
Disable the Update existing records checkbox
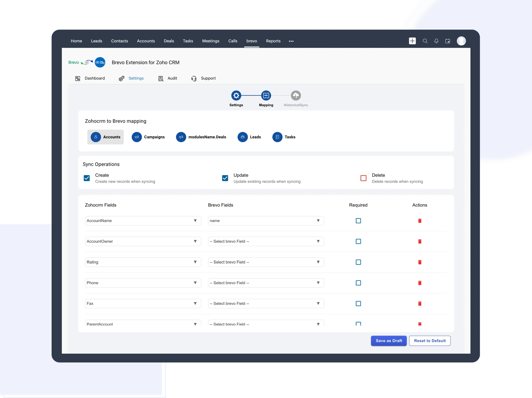(225, 178)
